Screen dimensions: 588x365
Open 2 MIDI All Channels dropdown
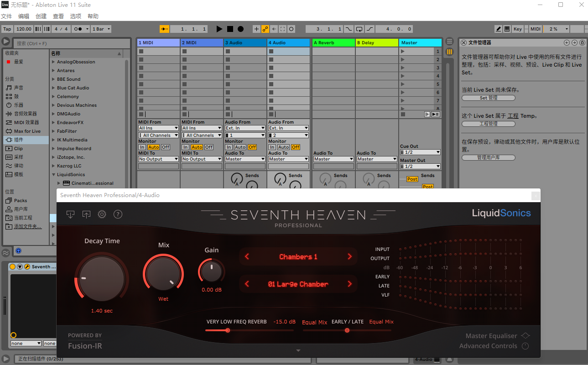click(202, 135)
